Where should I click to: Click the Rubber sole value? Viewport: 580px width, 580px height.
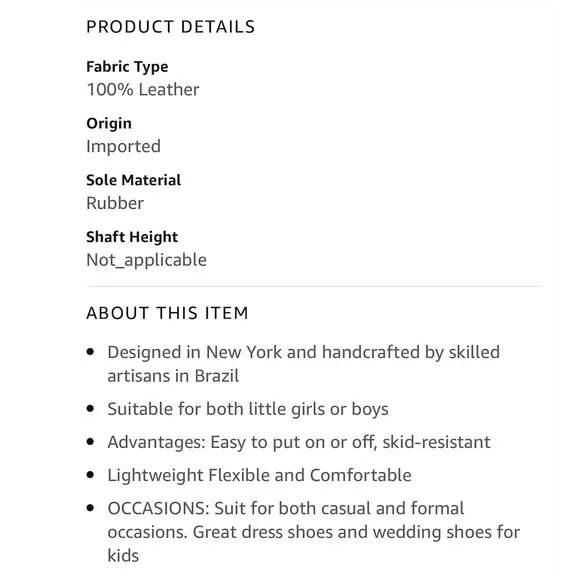115,203
